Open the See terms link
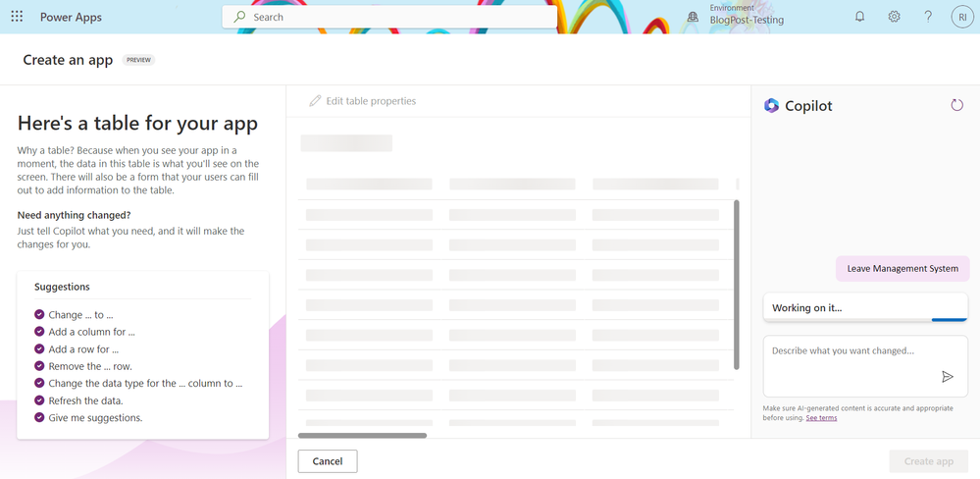The height and width of the screenshot is (479, 980). click(x=821, y=418)
